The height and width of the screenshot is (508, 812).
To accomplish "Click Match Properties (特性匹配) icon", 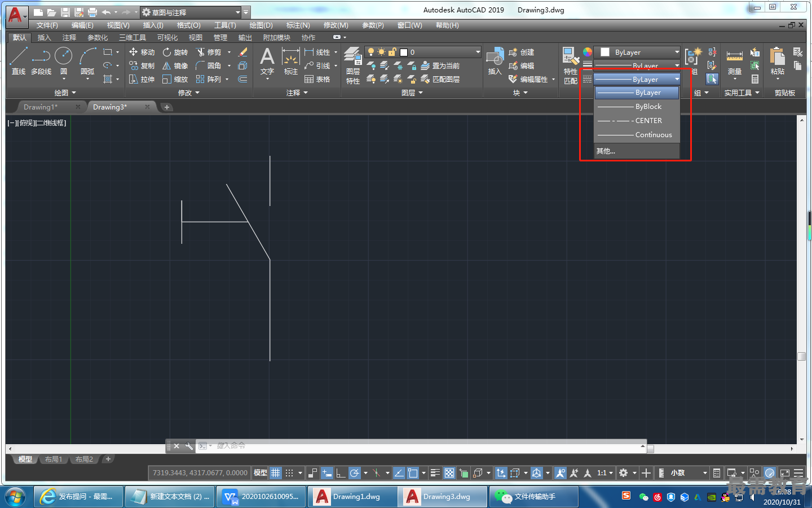I will (571, 65).
